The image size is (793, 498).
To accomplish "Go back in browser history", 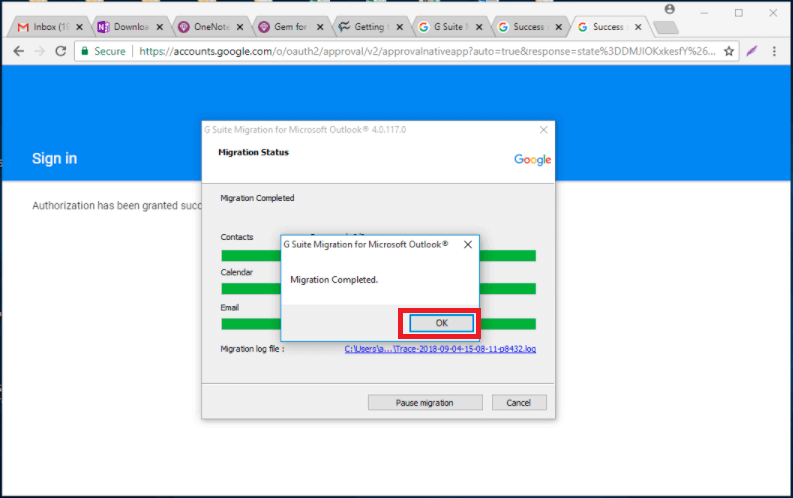I will click(19, 51).
